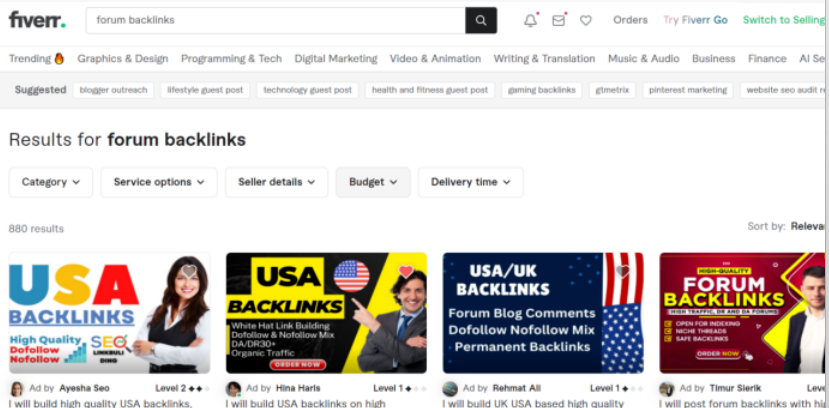Click Ayesha Seo's seller avatar
Image resolution: width=829 pixels, height=408 pixels.
[x=17, y=388]
